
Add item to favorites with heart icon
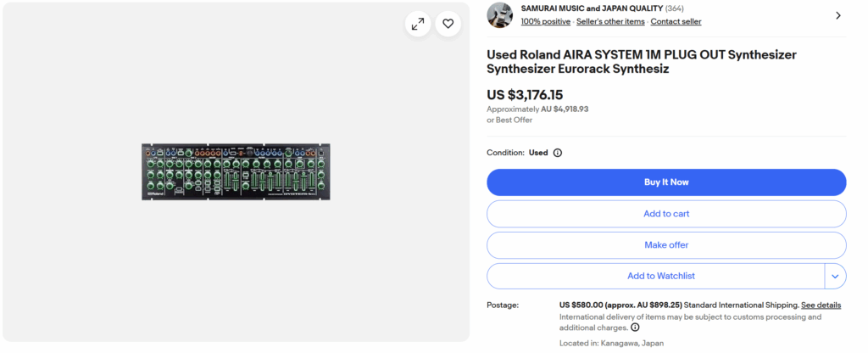tap(448, 24)
